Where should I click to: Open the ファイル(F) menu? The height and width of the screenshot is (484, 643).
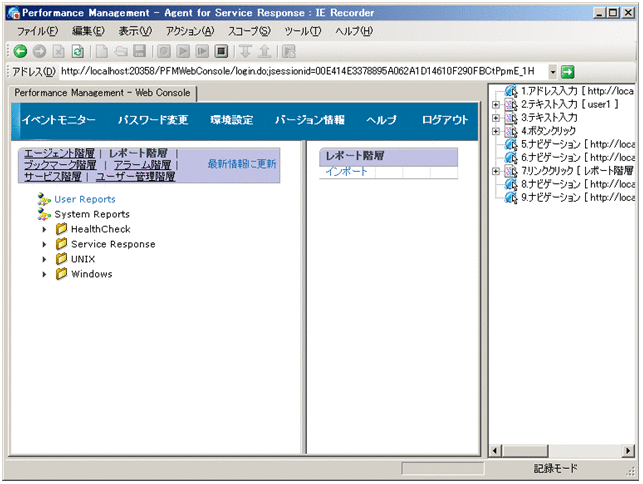(x=37, y=31)
